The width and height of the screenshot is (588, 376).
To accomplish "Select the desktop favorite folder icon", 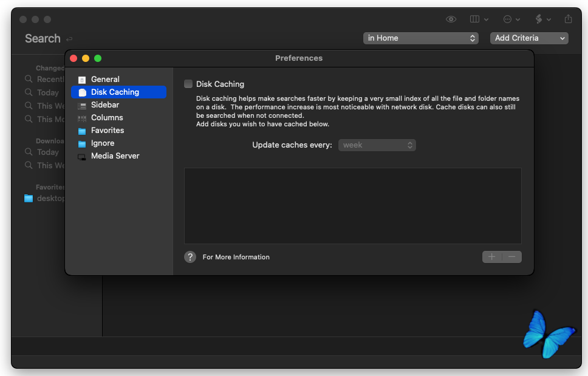I will click(29, 199).
